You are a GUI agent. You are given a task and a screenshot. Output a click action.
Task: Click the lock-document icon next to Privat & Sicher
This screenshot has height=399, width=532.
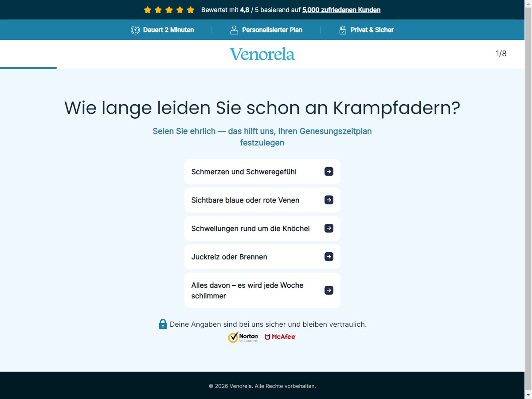tap(343, 30)
